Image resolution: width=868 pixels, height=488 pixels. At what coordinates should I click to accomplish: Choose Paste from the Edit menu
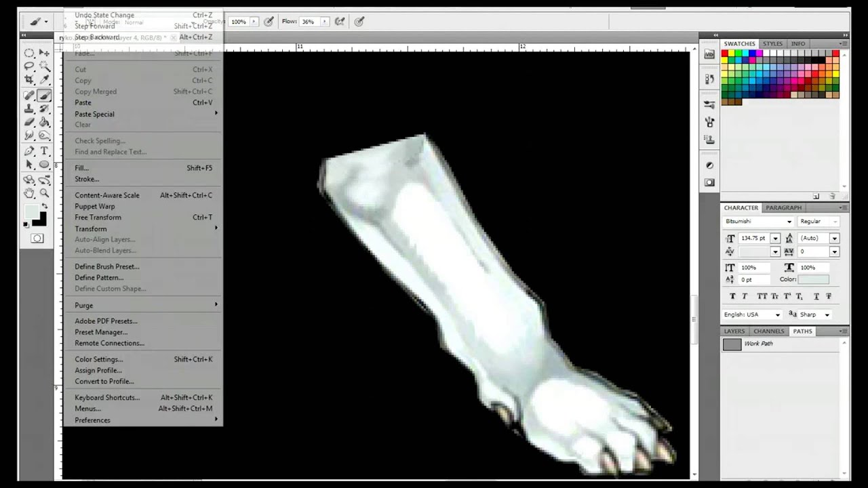click(83, 102)
